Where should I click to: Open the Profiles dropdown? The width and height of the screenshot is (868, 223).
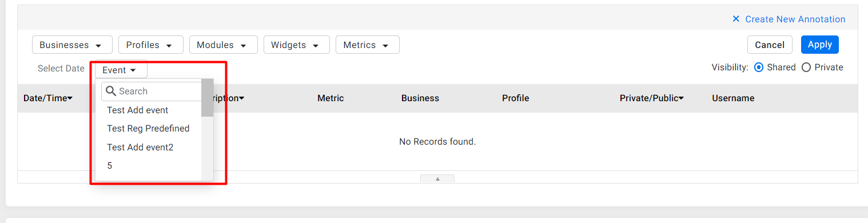point(151,45)
